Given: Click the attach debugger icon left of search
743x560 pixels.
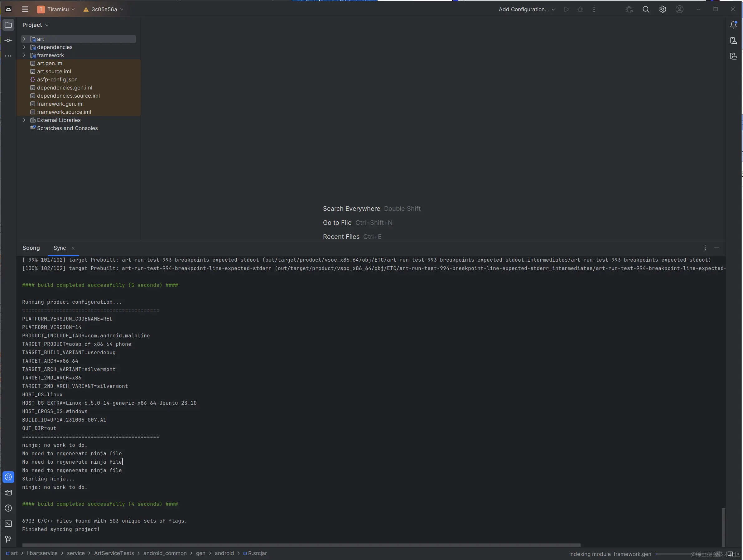Looking at the screenshot, I should point(629,9).
